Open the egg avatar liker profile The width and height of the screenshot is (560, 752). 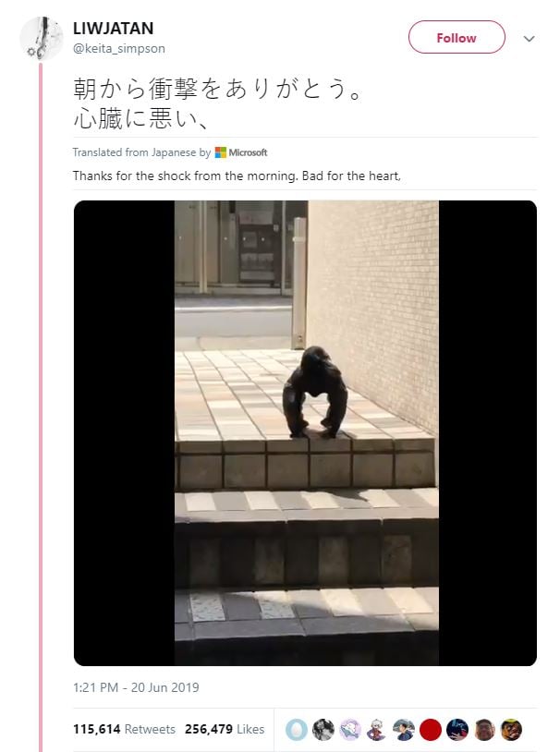[x=296, y=730]
